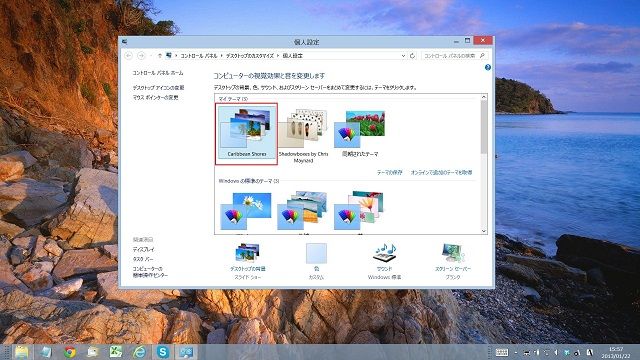Viewport: 640px width, 360px height.
Task: Open the スクリーン セーバー settings icon
Action: tap(453, 253)
